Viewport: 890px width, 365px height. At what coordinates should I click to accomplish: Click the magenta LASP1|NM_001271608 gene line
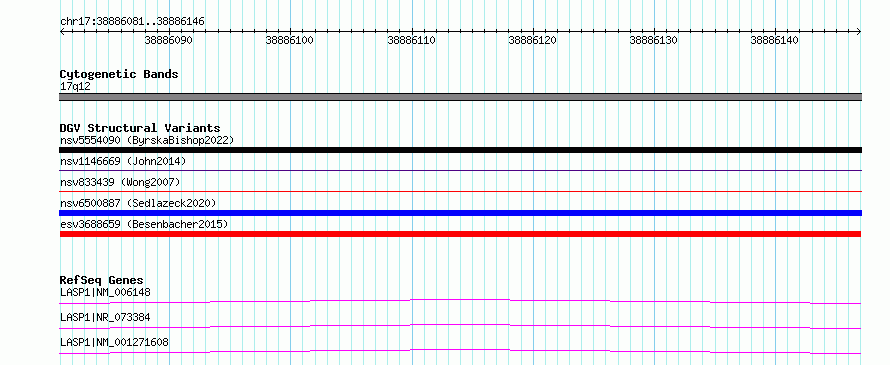(460, 351)
